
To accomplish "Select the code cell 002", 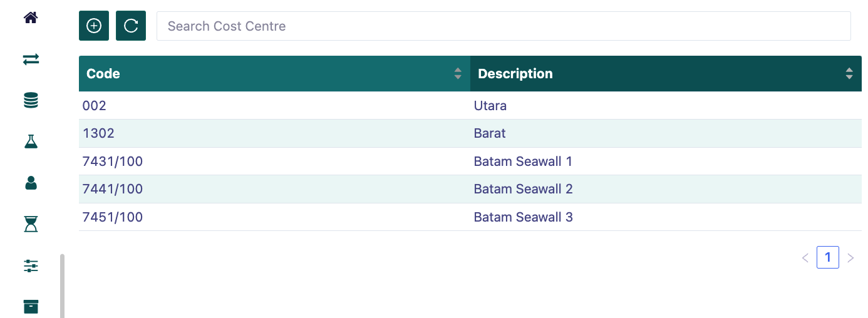I will [274, 106].
